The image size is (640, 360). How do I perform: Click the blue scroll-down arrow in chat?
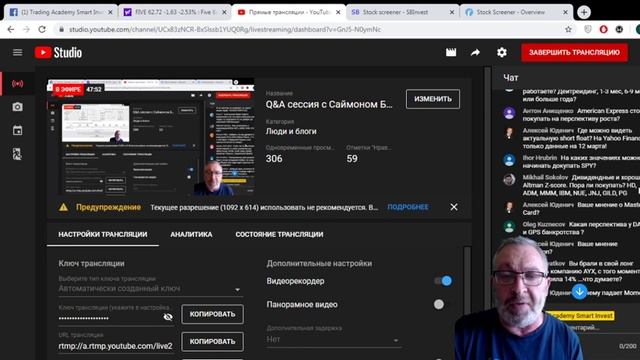tap(579, 291)
